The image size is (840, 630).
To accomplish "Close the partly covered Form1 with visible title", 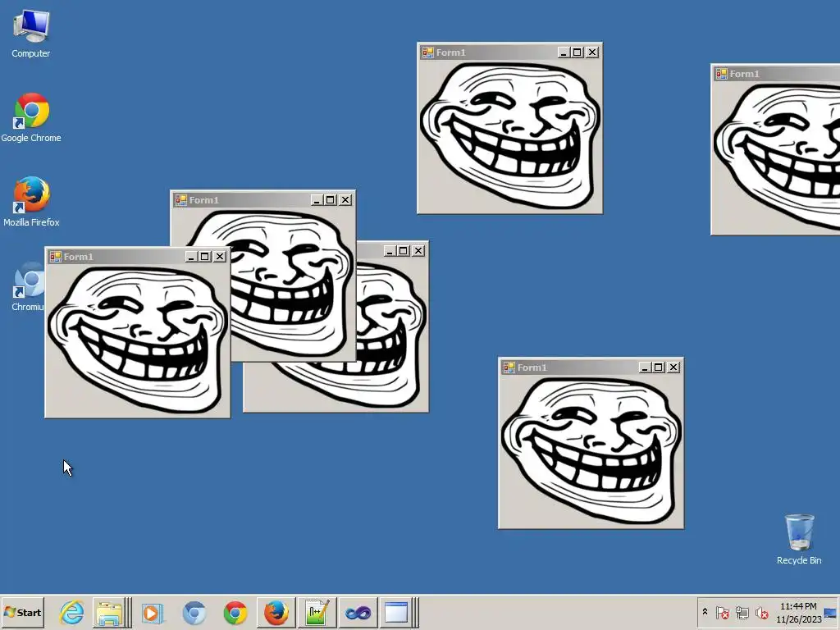I will pyautogui.click(x=345, y=200).
